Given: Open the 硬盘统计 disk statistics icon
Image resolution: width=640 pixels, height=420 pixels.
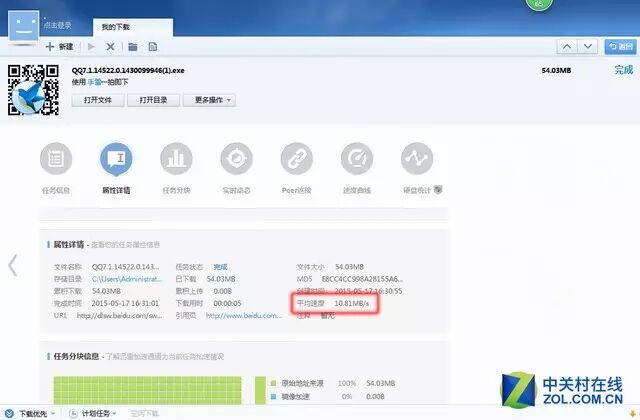Looking at the screenshot, I should coord(417,159).
